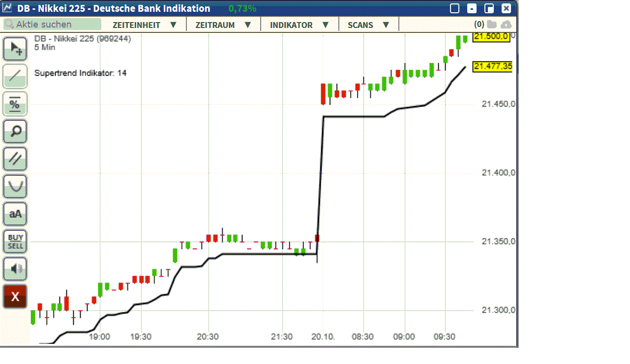Select the aA text annotation tool

click(x=15, y=214)
